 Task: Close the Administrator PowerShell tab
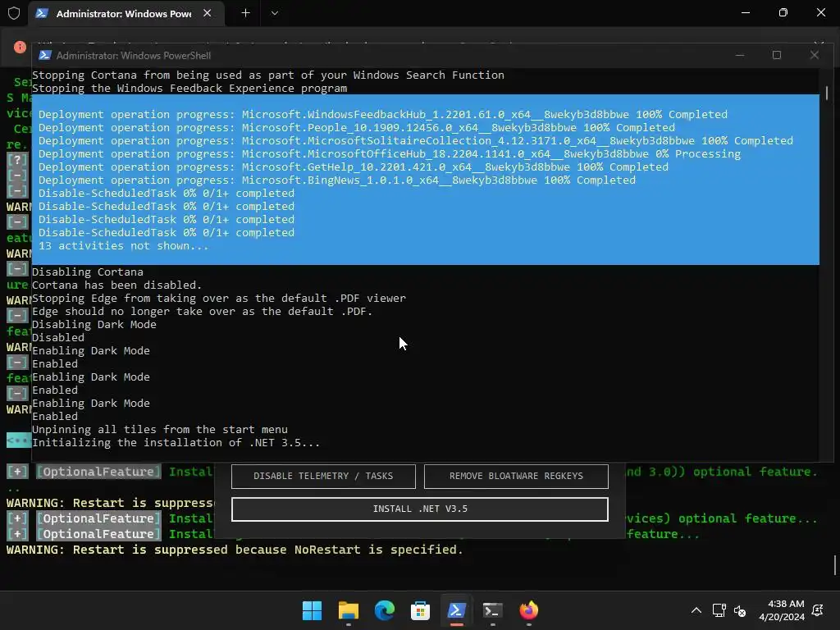point(208,13)
